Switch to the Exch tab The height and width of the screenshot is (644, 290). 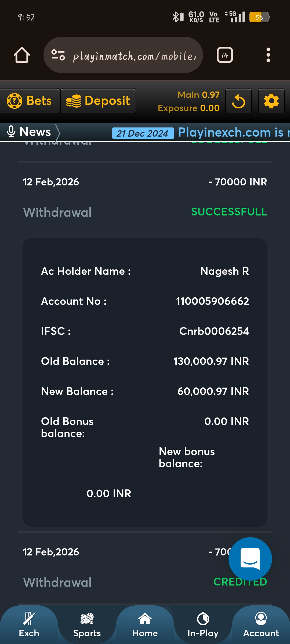tap(29, 625)
